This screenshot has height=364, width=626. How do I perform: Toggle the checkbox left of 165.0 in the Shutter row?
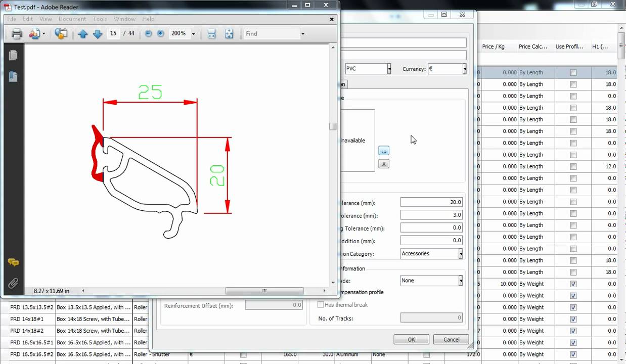coord(243,355)
